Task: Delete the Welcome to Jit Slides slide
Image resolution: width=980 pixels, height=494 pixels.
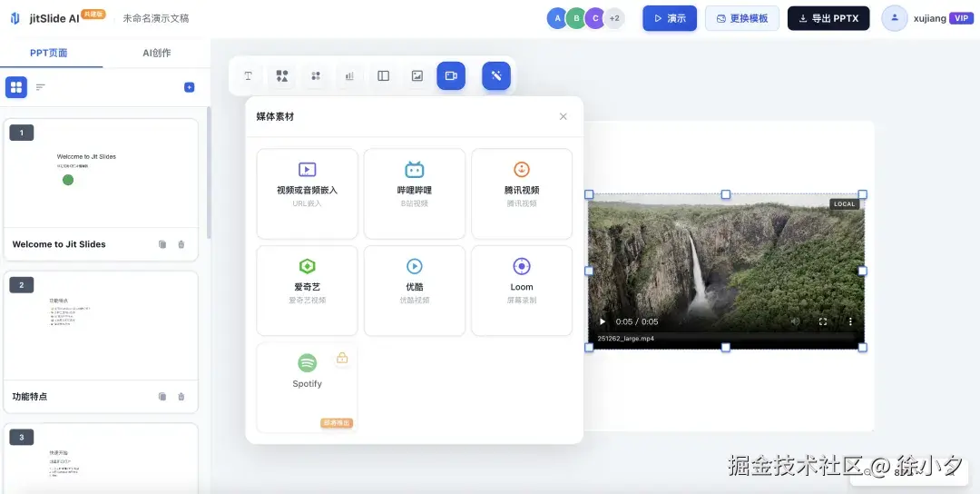Action: point(181,244)
